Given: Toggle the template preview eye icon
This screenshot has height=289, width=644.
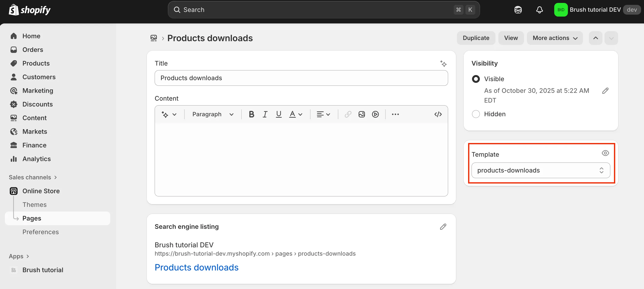Looking at the screenshot, I should click(605, 153).
